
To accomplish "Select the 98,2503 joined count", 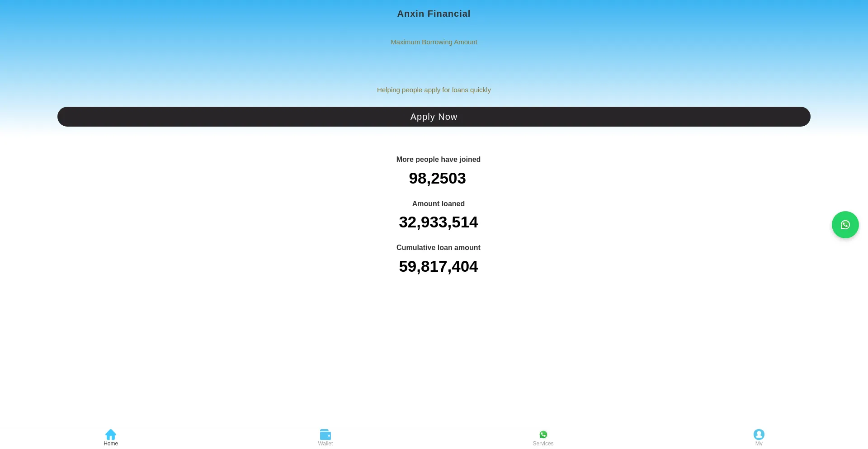I will click(437, 179).
